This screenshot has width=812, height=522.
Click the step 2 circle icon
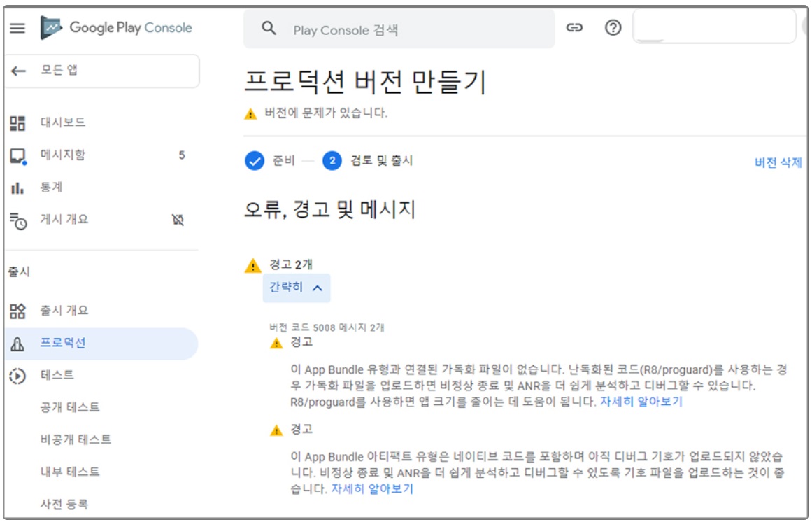332,161
